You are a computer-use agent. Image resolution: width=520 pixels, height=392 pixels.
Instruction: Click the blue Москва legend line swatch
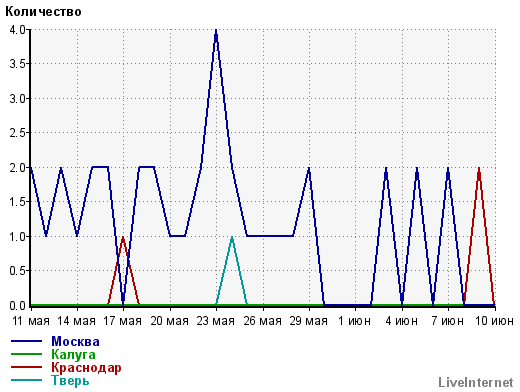point(26,341)
